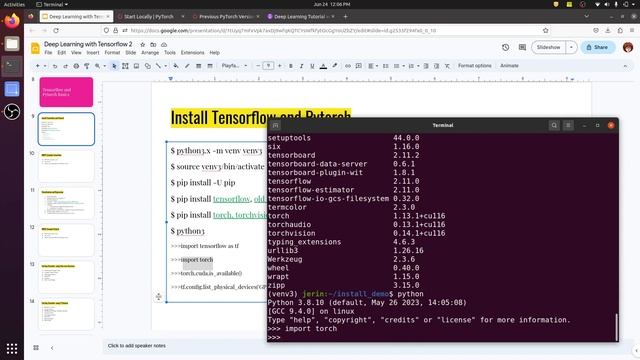Switch to the Previous PyTorch Versions tab
Viewport: 640px width, 360px height.
pyautogui.click(x=227, y=17)
